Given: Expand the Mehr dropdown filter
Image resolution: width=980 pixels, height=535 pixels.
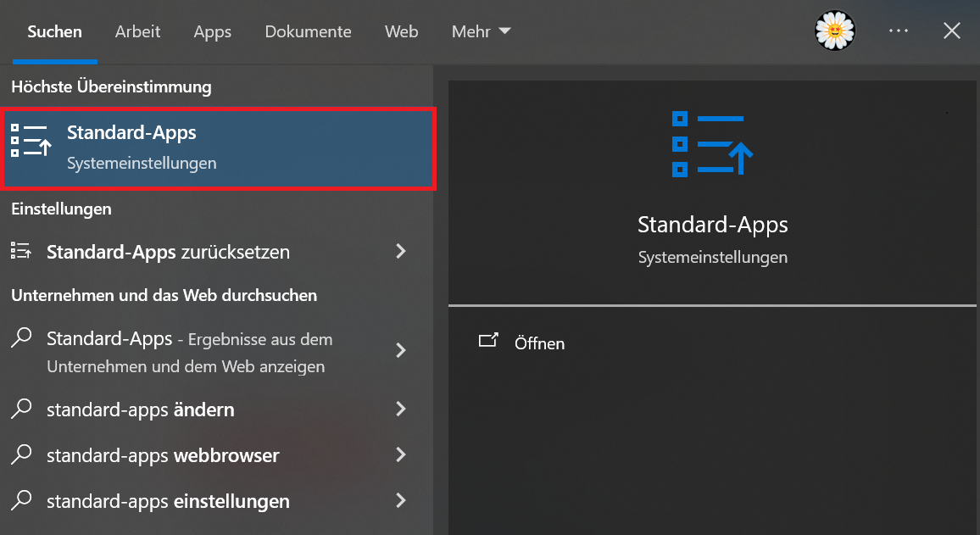Looking at the screenshot, I should tap(481, 31).
